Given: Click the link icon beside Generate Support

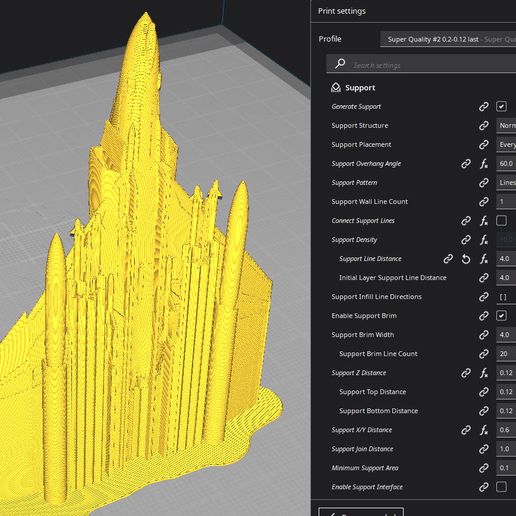Looking at the screenshot, I should 484,107.
